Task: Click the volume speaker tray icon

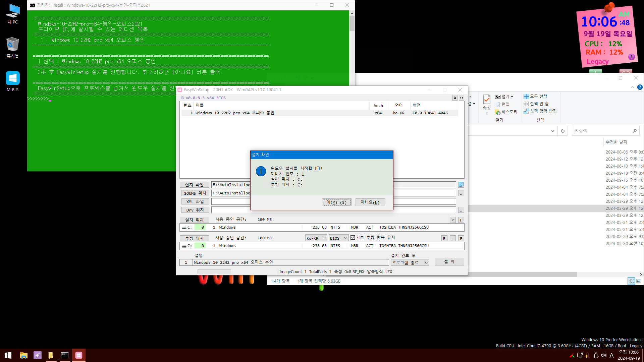Action: pos(604,355)
